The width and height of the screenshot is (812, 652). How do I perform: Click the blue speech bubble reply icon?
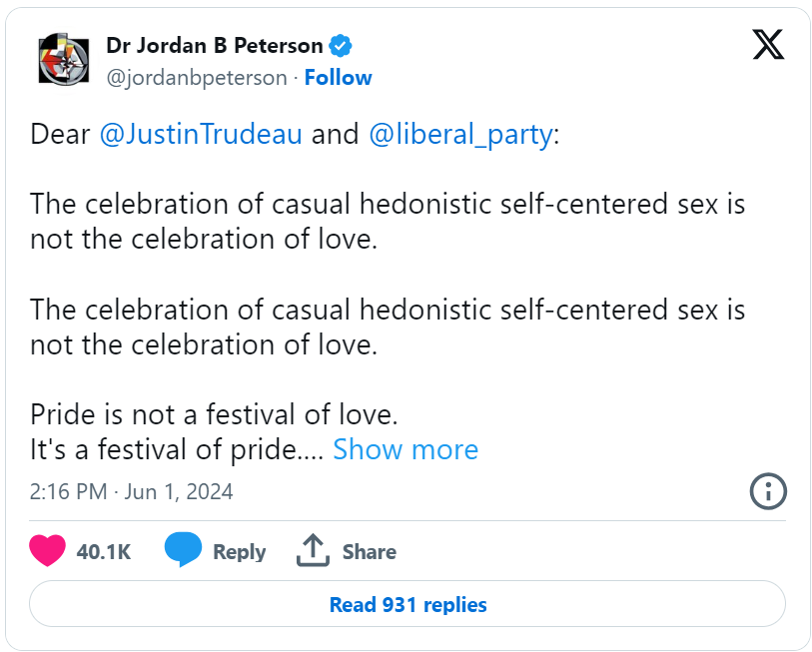click(x=183, y=549)
